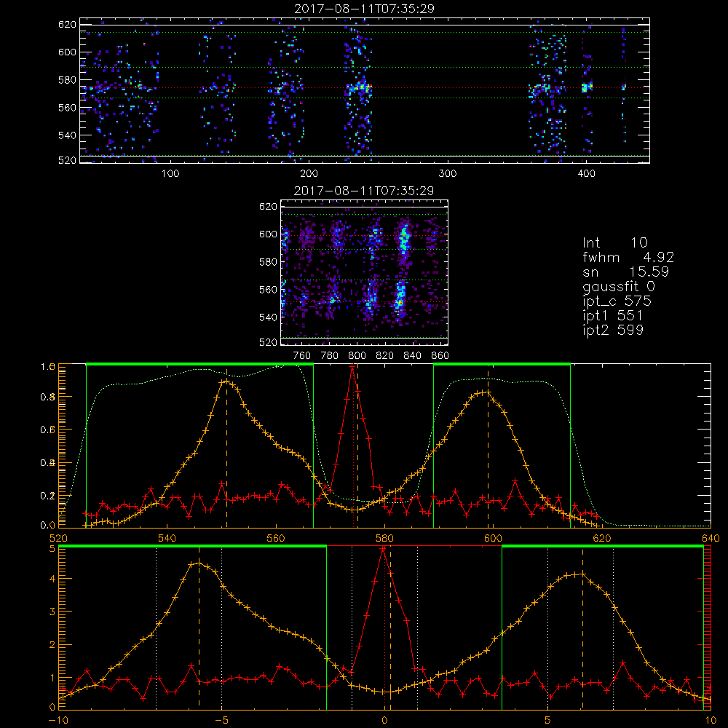Image resolution: width=728 pixels, height=728 pixels.
Task: Click orange x-axis label 540 of profile plot
Action: [x=167, y=538]
